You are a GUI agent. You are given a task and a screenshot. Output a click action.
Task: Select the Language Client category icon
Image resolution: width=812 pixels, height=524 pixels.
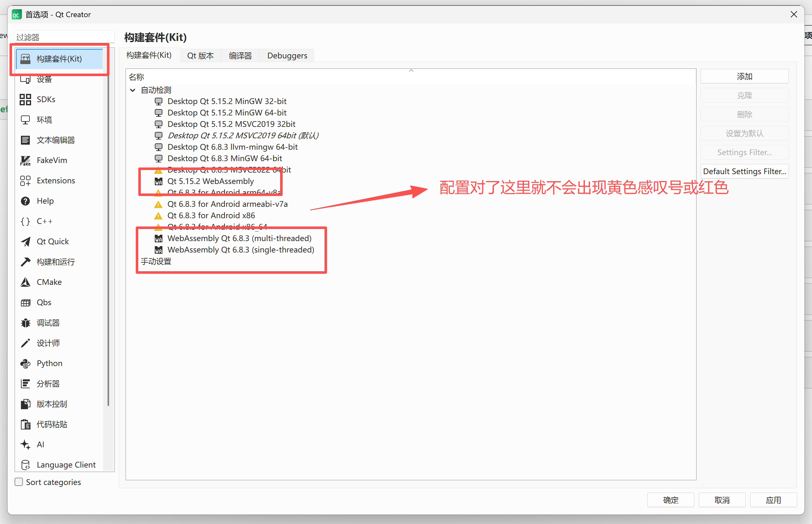pos(25,465)
